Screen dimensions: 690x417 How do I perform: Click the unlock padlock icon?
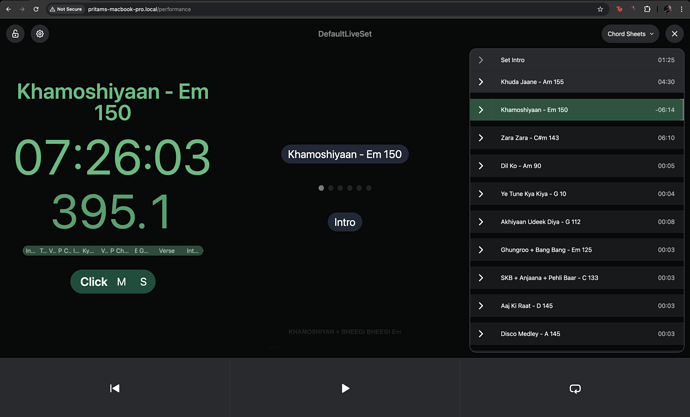[x=16, y=34]
